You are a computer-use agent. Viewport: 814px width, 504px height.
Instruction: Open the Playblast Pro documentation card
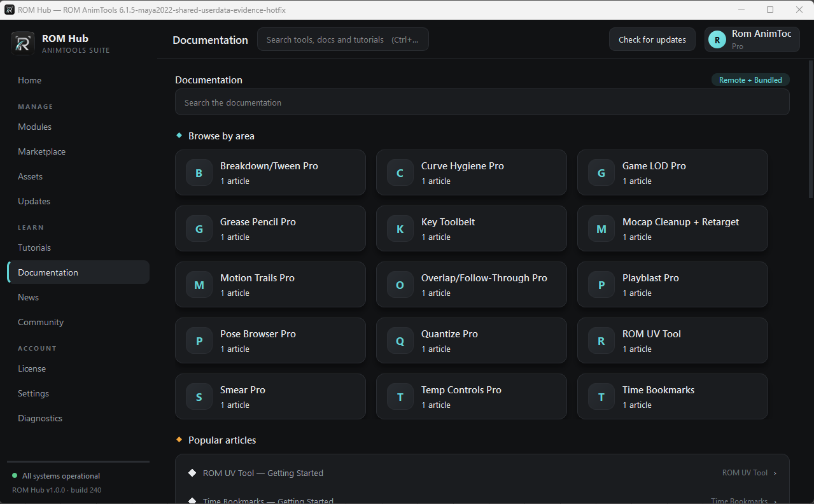(673, 284)
